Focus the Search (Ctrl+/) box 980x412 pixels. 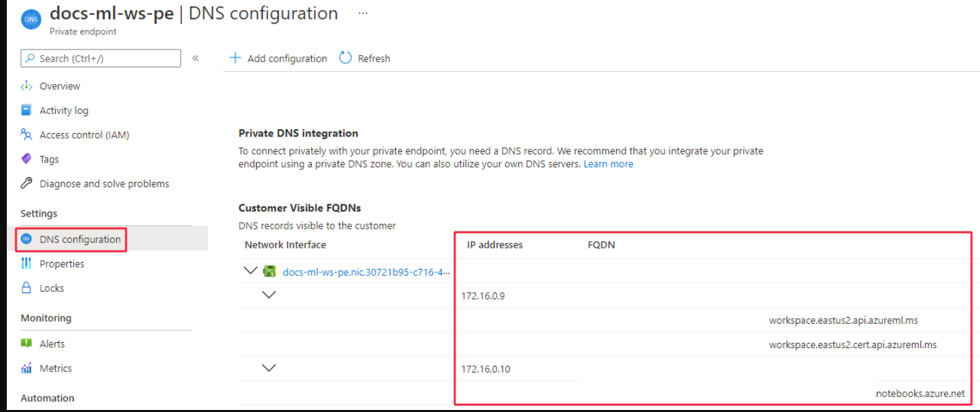[x=101, y=58]
